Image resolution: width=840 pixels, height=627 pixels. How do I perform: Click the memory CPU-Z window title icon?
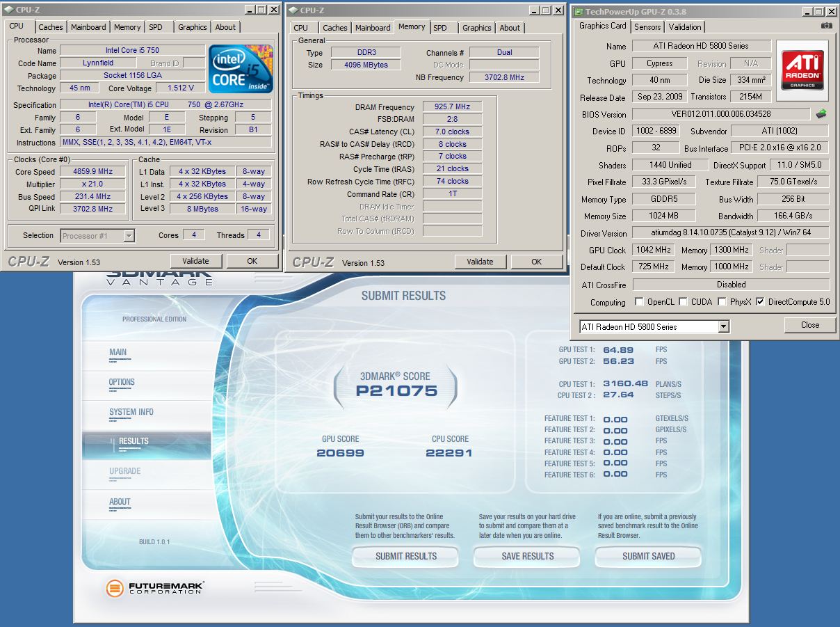(x=293, y=10)
